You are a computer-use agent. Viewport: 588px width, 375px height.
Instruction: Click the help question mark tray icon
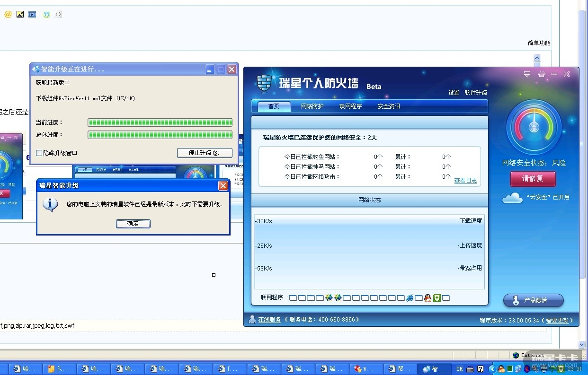[x=481, y=369]
